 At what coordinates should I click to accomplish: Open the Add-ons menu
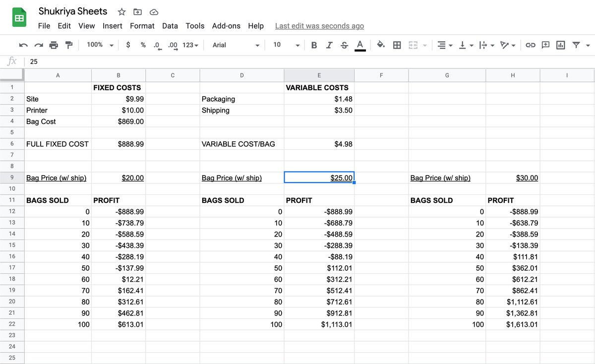[226, 26]
